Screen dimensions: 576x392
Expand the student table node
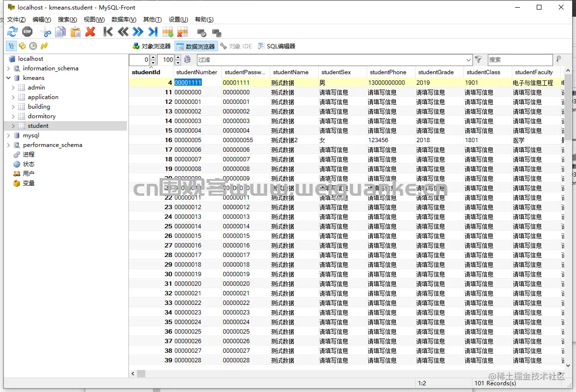tap(13, 126)
